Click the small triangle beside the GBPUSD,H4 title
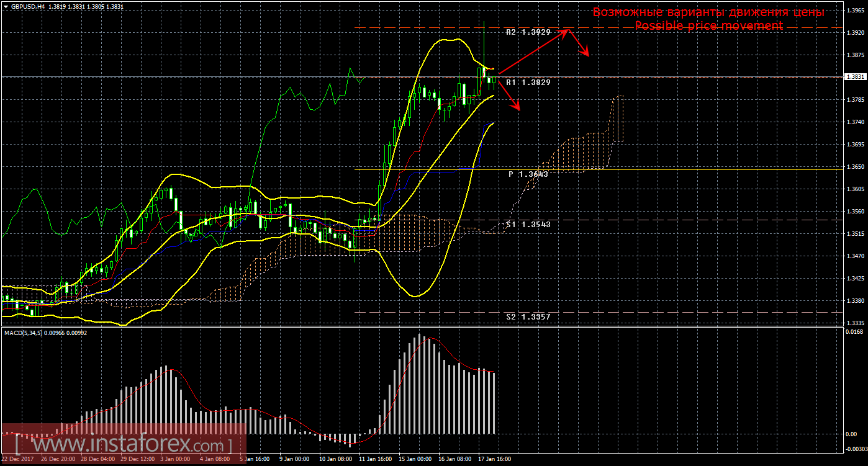Image resolution: width=868 pixels, height=466 pixels. pyautogui.click(x=6, y=6)
